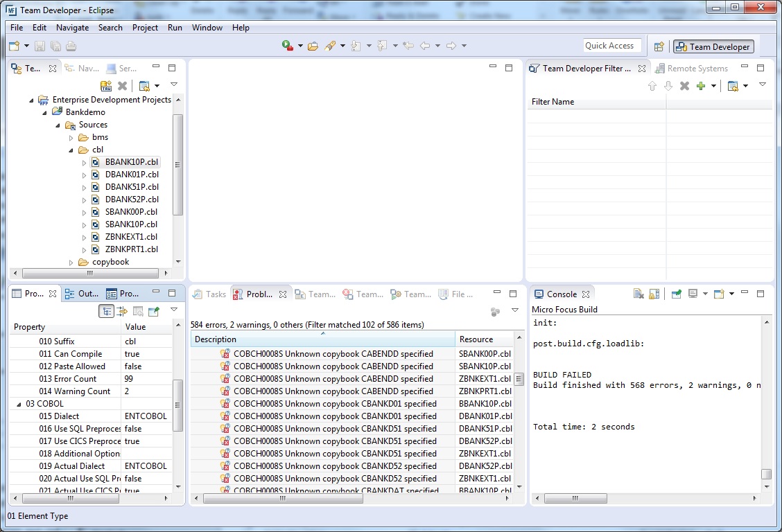Click the Console horizontal scrollbar

tap(575, 497)
